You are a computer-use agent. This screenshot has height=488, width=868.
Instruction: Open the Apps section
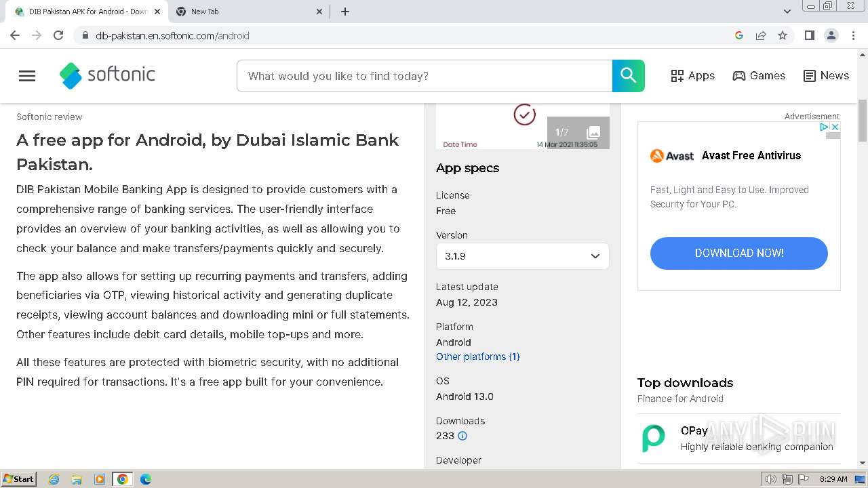tap(692, 76)
